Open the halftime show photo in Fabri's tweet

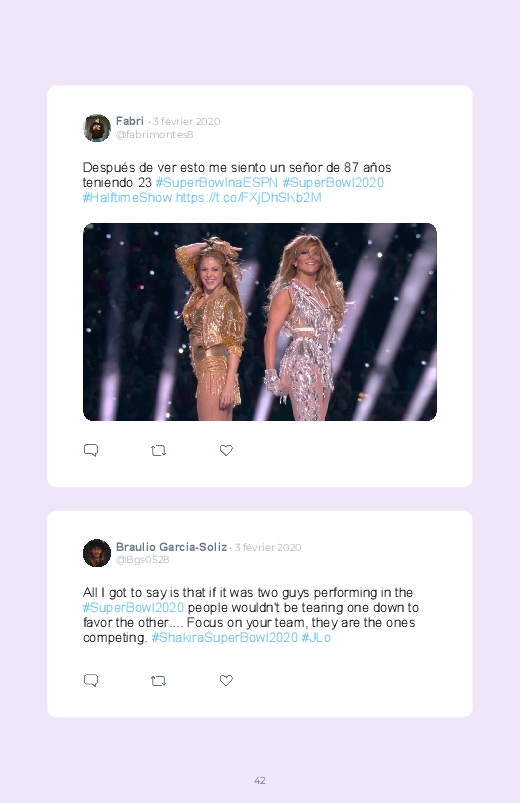tap(260, 322)
